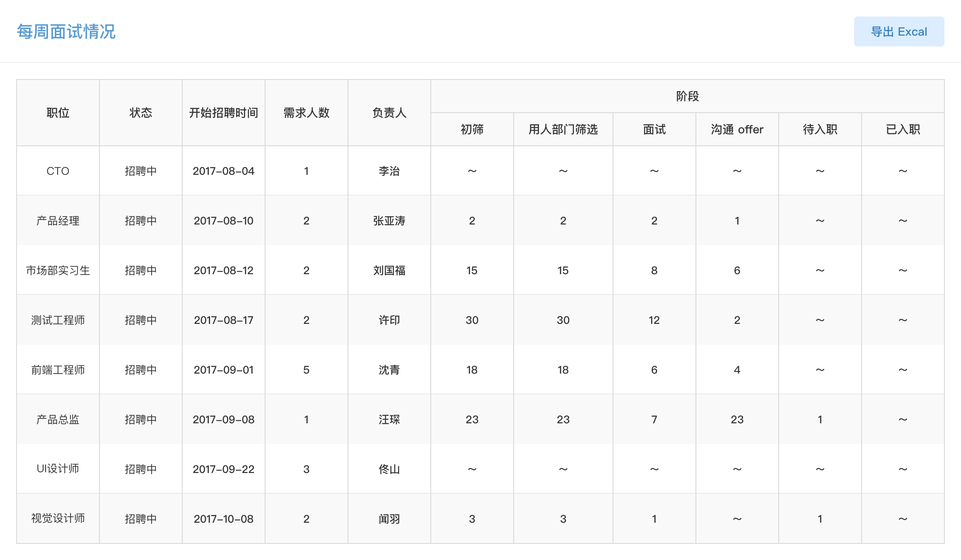Click the 面试 value 8 for 市场部实习生
Screen dimensions: 961x560
tap(654, 270)
